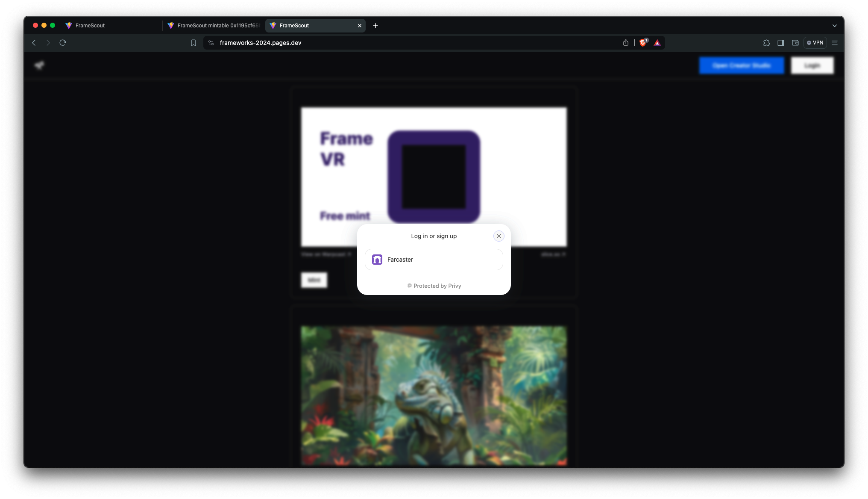Open Brave Wallet icon
This screenshot has width=868, height=499.
tap(795, 43)
